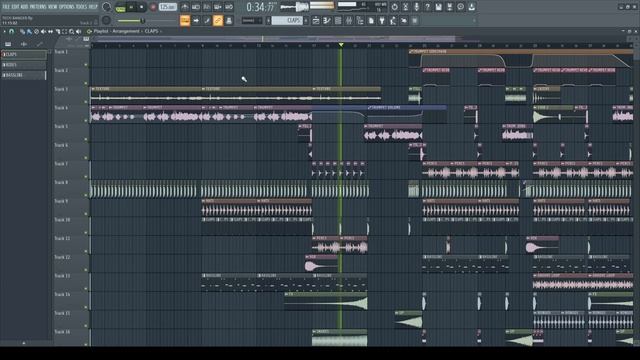Image resolution: width=640 pixels, height=360 pixels.
Task: Open the ADD menu
Action: pos(24,7)
